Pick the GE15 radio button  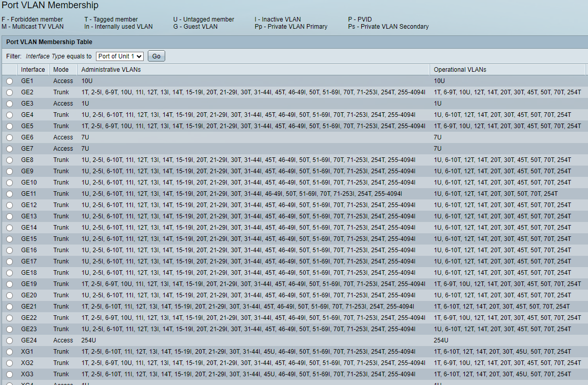pos(10,239)
